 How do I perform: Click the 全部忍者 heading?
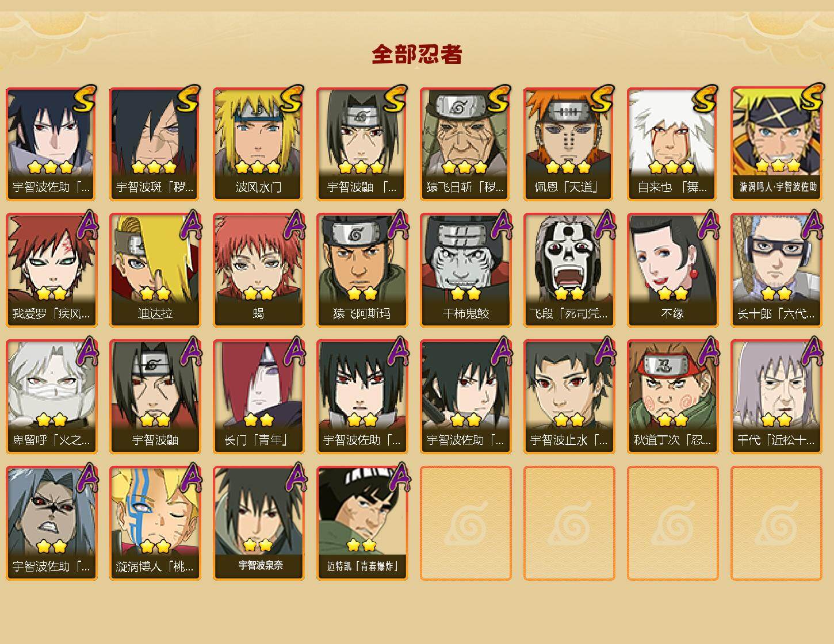point(417,55)
